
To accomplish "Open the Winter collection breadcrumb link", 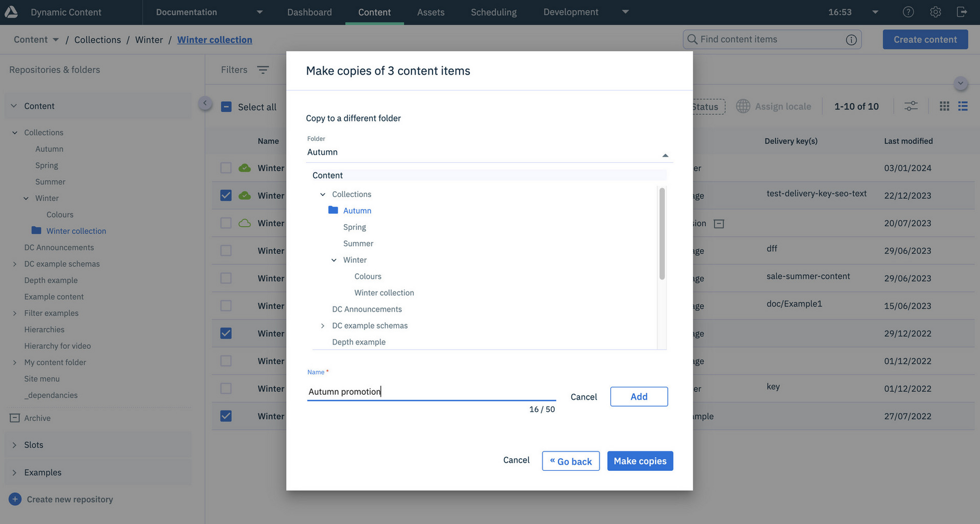I will (x=215, y=40).
